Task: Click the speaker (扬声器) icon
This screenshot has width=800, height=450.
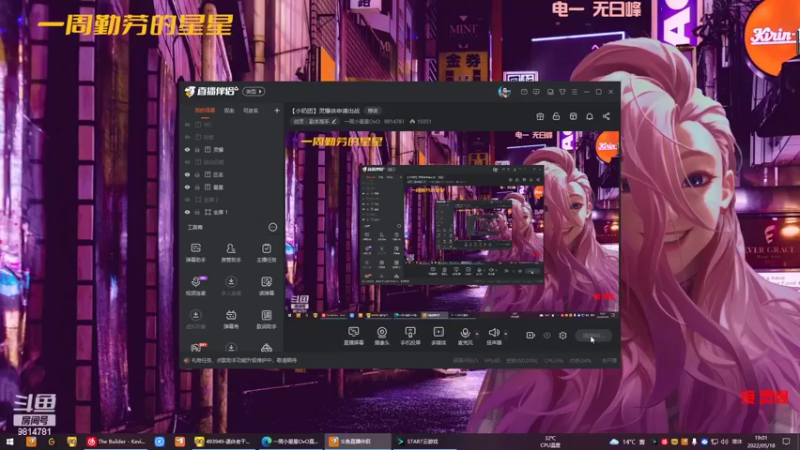Action: click(x=493, y=333)
